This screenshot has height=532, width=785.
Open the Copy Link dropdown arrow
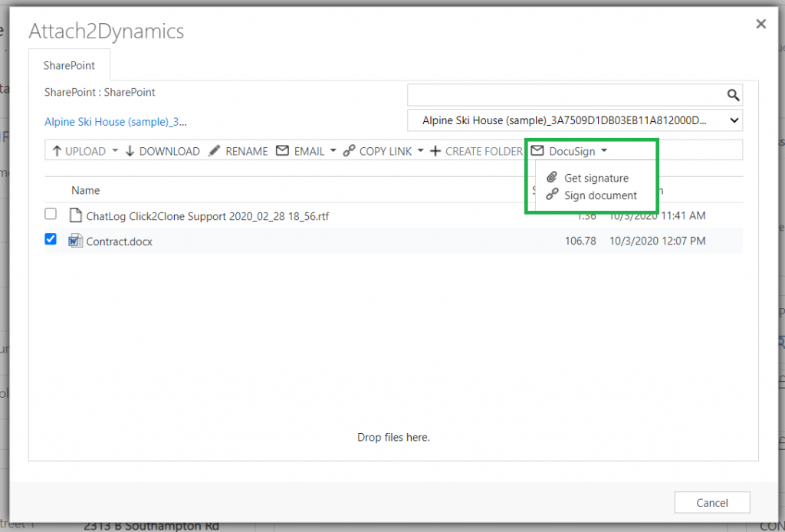click(x=419, y=150)
